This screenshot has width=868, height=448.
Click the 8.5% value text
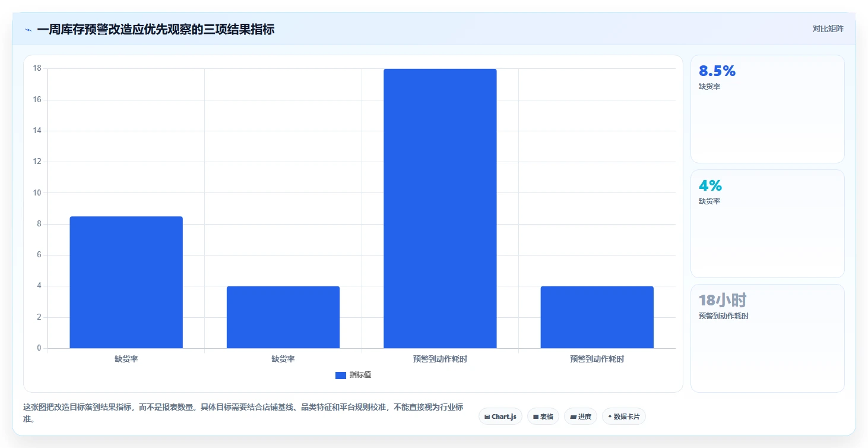coord(717,71)
